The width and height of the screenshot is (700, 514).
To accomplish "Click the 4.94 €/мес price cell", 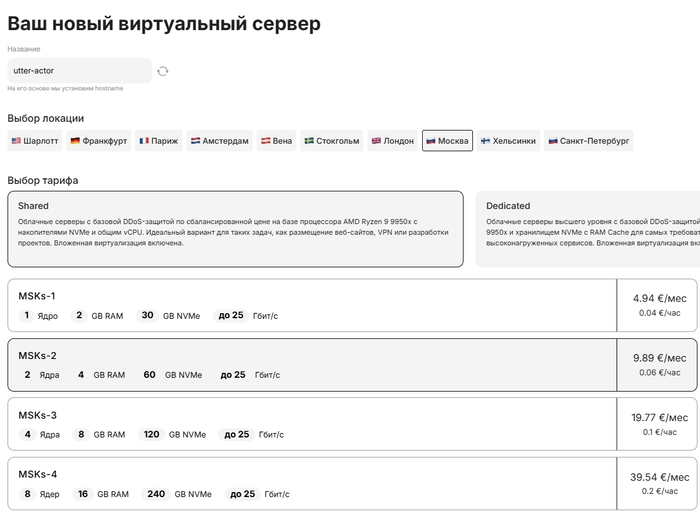I will [659, 305].
